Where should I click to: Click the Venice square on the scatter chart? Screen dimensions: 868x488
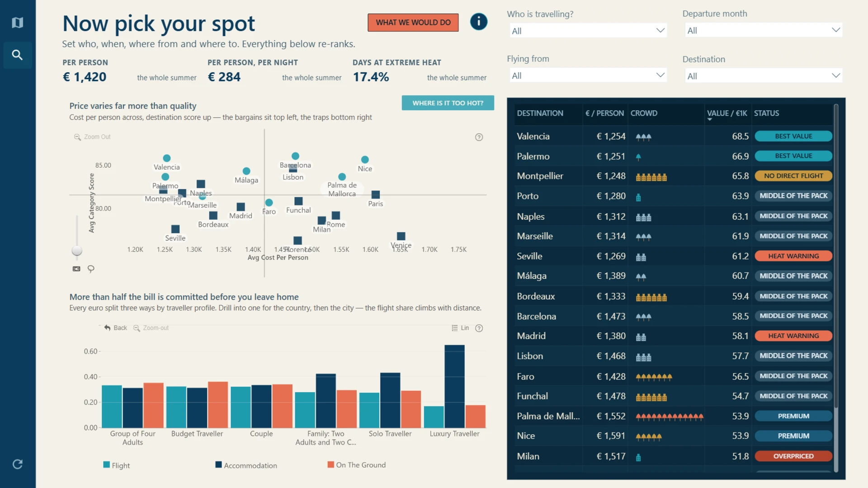[x=401, y=236]
